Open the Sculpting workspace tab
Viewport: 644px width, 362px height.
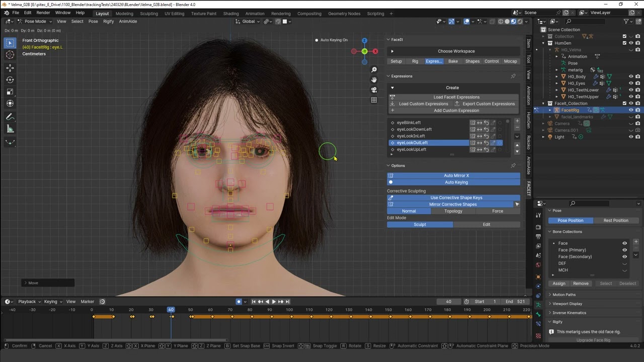click(x=149, y=14)
